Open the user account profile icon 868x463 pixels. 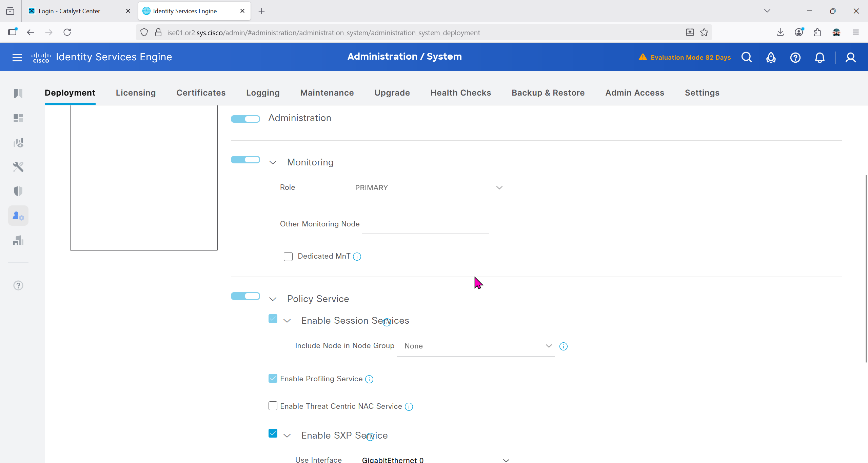tap(850, 57)
